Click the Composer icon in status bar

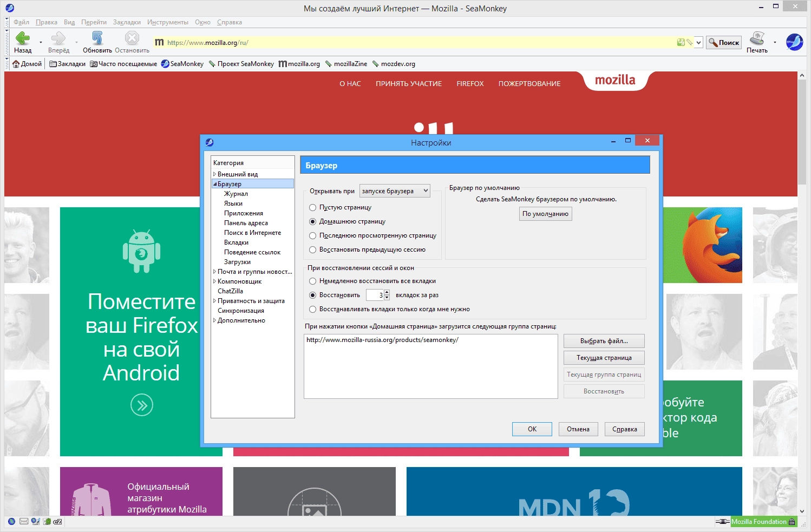tap(35, 522)
